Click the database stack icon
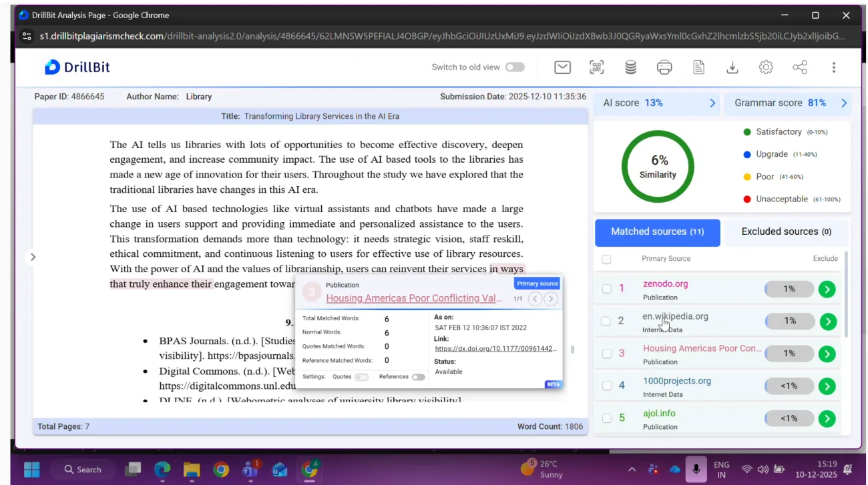The height and width of the screenshot is (485, 868). [x=630, y=67]
